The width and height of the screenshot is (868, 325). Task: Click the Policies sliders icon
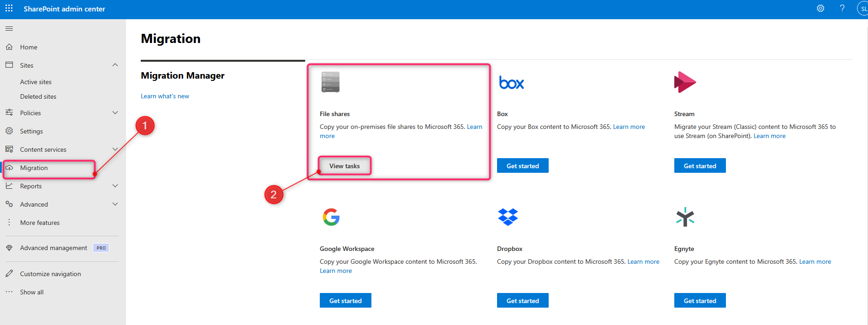(x=9, y=112)
